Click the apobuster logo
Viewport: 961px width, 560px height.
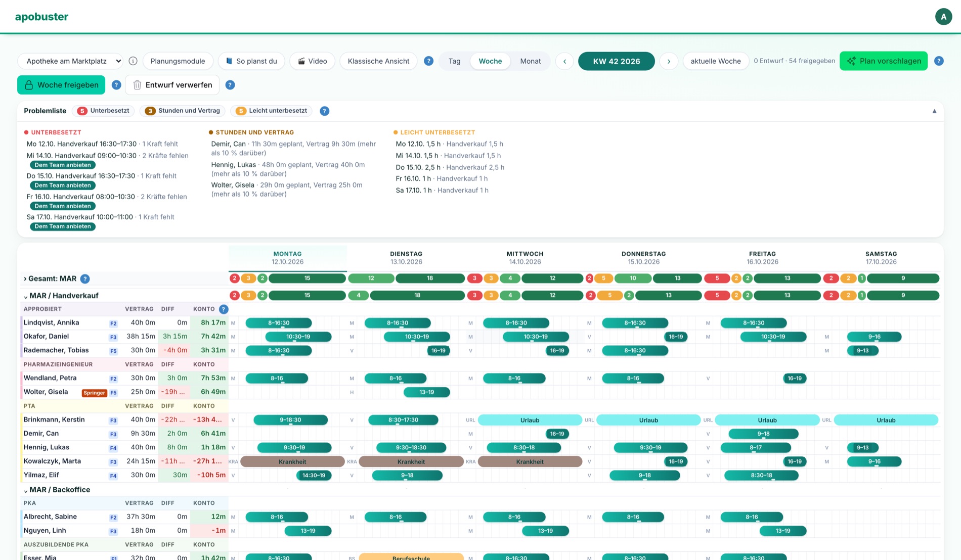[x=41, y=17]
